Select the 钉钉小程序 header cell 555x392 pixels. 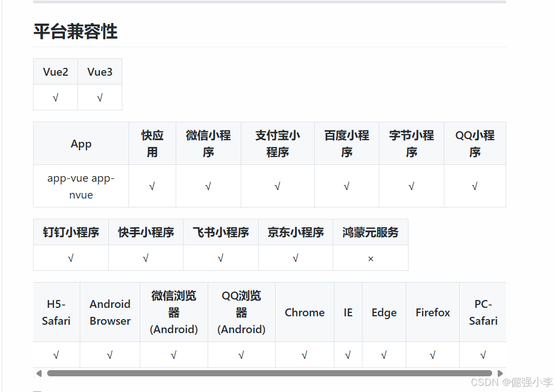tap(70, 232)
